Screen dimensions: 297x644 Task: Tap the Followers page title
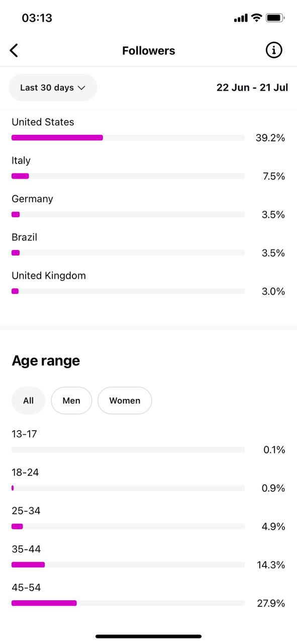(149, 51)
